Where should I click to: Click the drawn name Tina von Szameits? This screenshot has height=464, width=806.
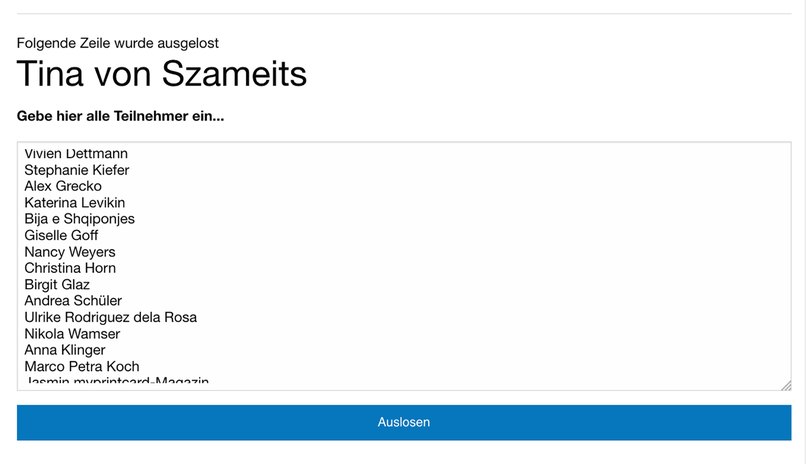(x=162, y=74)
